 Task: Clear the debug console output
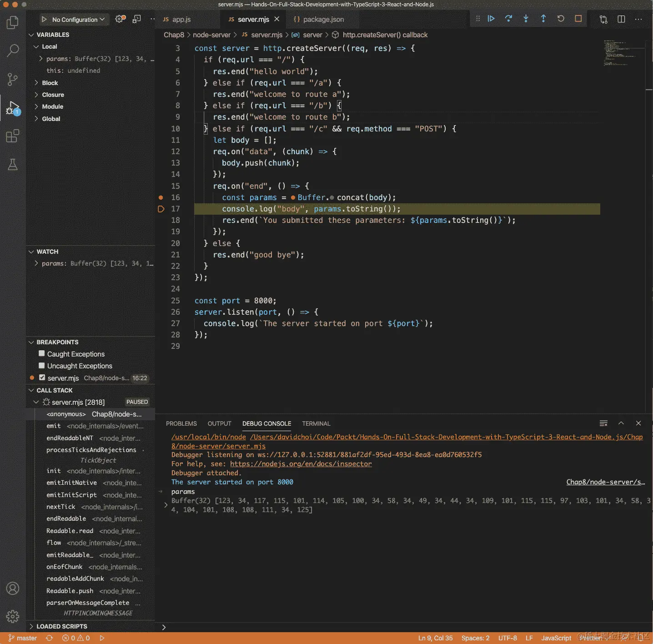tap(603, 423)
